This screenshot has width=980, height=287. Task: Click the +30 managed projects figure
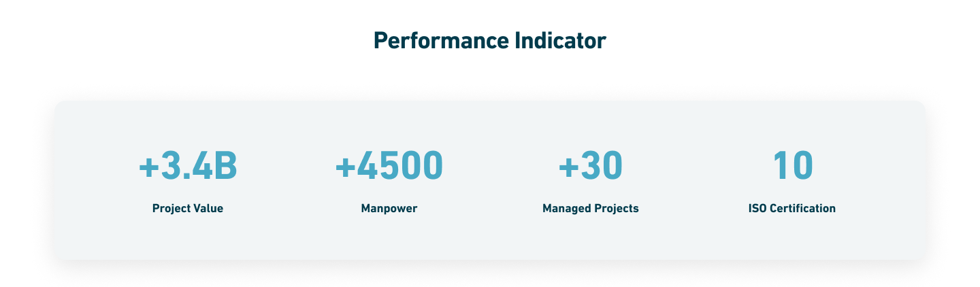591,166
